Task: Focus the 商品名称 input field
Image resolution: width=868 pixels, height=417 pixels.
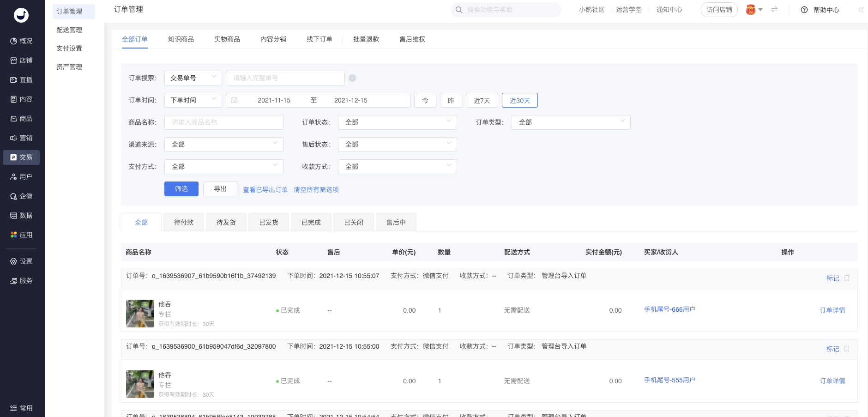Action: (x=224, y=122)
